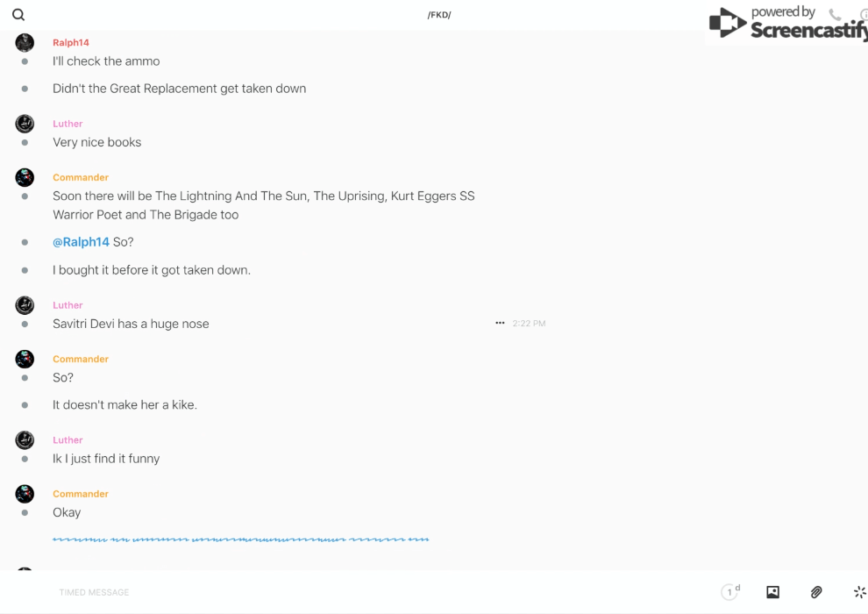The image size is (868, 614).
Task: Click Luther's avatar beside 'Very nice books'
Action: [x=25, y=124]
